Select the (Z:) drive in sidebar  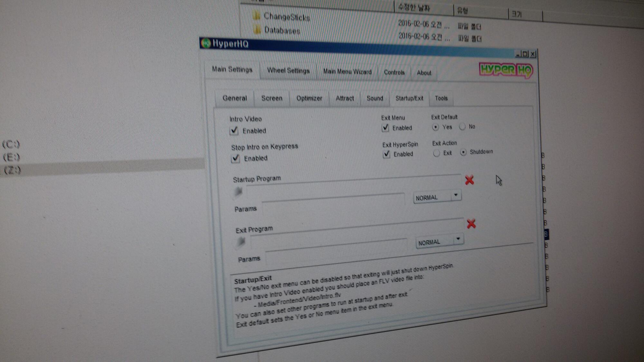[x=12, y=170]
